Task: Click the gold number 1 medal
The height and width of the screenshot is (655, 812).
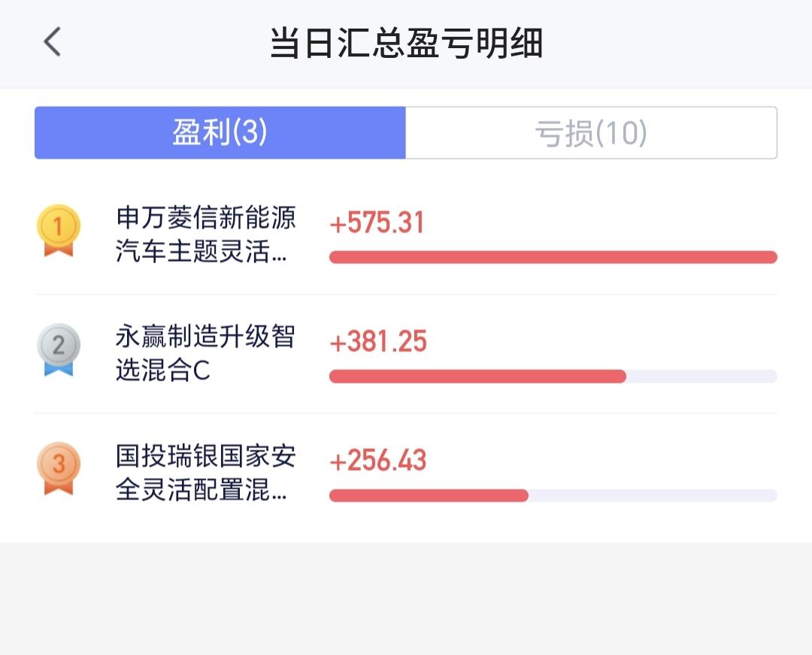Action: click(x=59, y=230)
